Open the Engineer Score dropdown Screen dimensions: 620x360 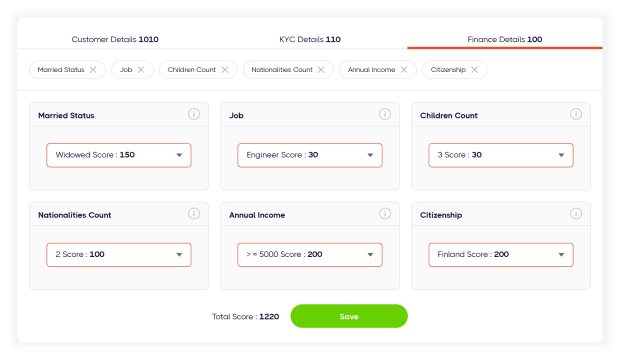[310, 155]
